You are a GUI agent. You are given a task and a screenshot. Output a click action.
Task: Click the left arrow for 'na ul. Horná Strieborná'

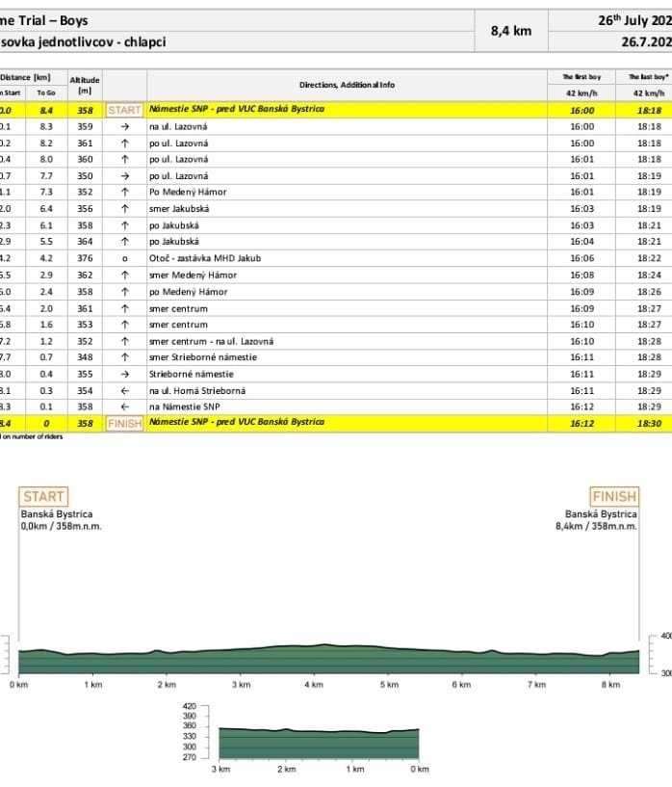coord(124,390)
